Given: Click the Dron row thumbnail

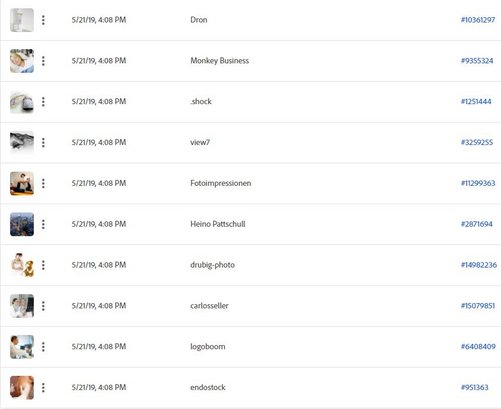Looking at the screenshot, I should [x=22, y=20].
